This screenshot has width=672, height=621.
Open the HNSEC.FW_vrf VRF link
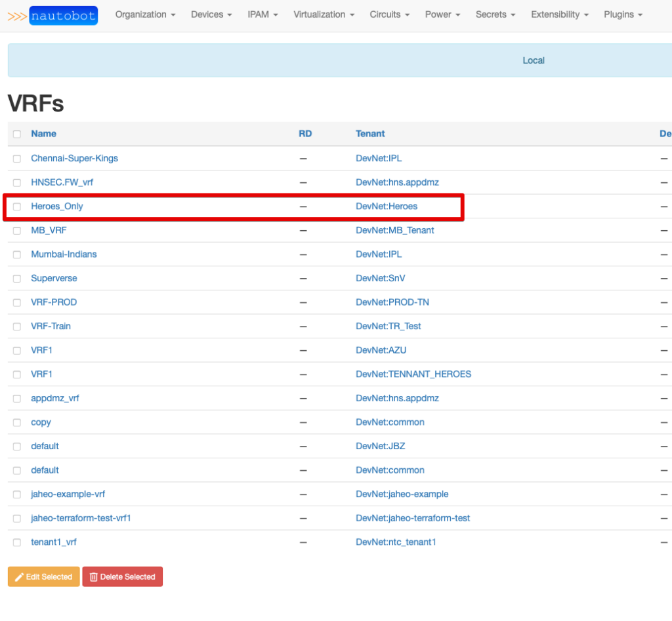[62, 182]
